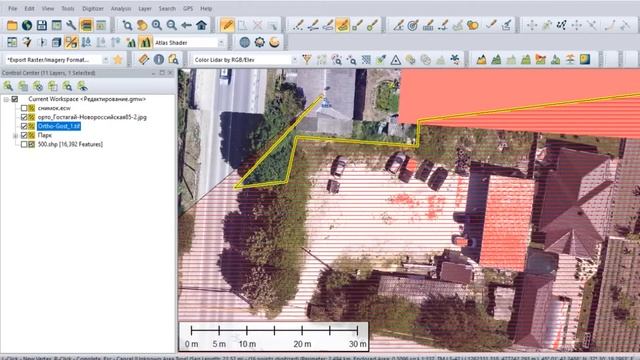Screen dimensions: 640x360
Task: Select the Feature Info tool
Action: 158,60
